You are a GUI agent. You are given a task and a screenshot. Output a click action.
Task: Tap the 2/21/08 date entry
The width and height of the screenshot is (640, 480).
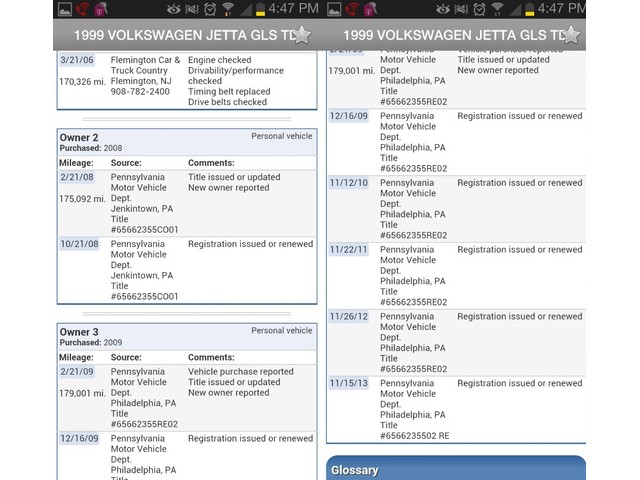click(x=77, y=177)
